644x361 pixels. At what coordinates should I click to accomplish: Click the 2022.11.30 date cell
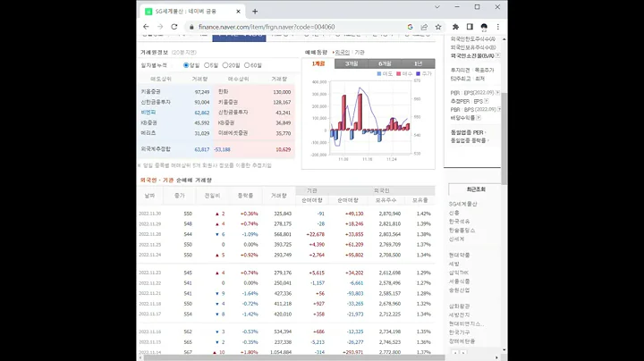point(149,214)
